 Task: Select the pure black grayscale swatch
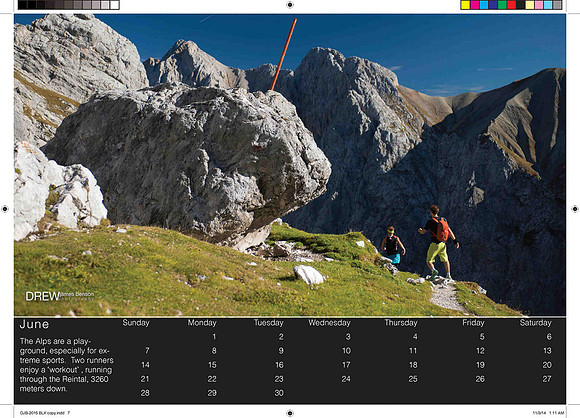click(x=23, y=5)
